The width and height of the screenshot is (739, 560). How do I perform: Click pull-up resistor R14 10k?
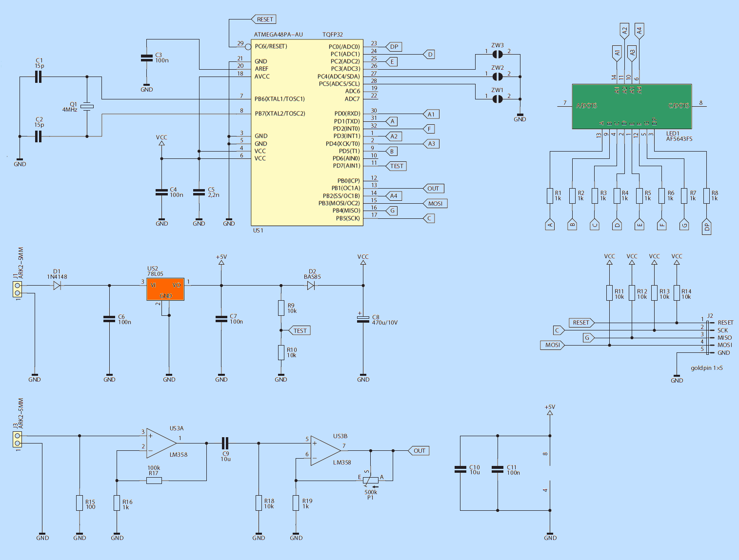677,293
